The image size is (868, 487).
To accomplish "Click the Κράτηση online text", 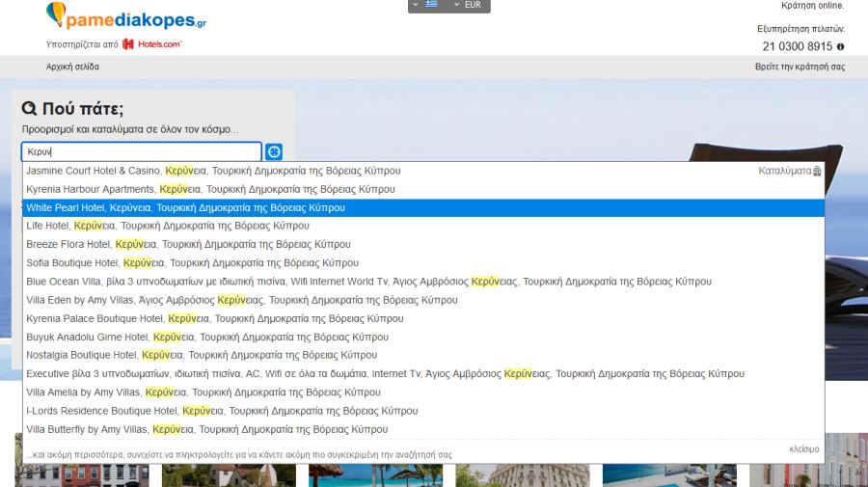I will [813, 6].
